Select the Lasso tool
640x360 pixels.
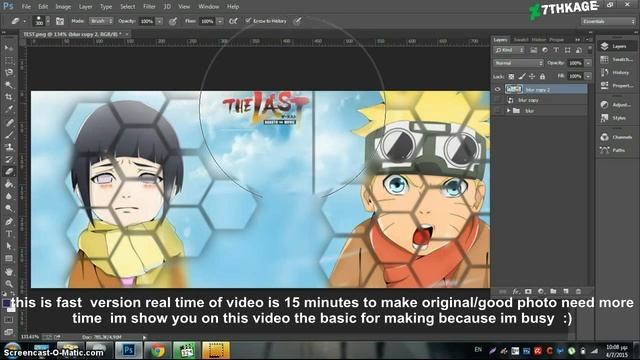(9, 73)
